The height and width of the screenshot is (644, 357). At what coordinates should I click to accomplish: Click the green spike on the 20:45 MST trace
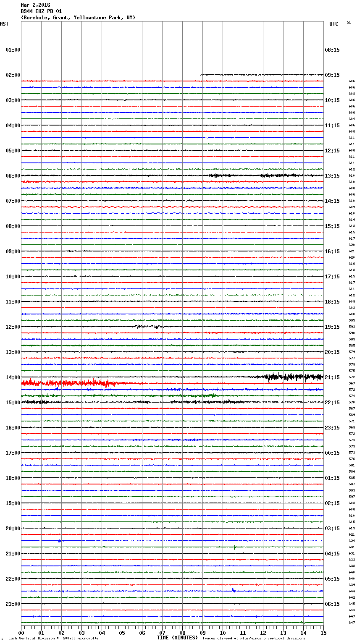click(235, 547)
